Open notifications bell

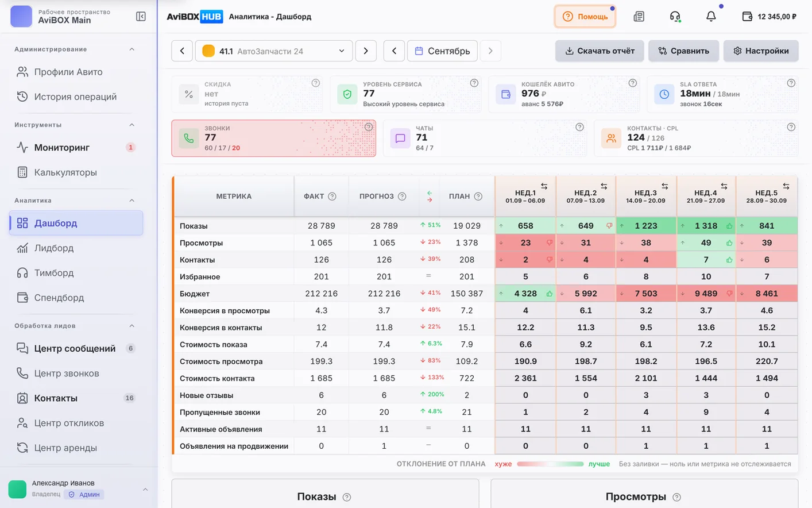click(711, 17)
